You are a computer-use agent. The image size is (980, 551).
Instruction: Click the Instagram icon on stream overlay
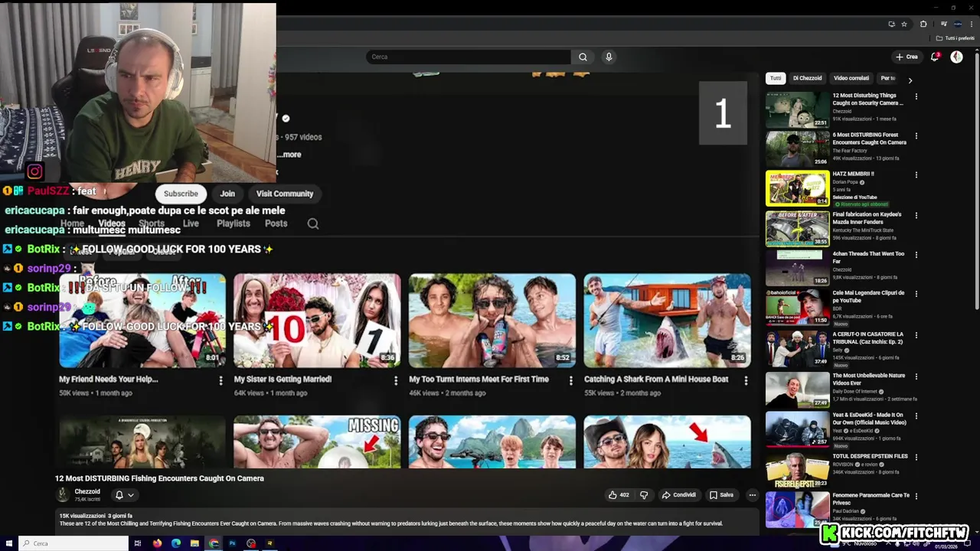[x=34, y=171]
